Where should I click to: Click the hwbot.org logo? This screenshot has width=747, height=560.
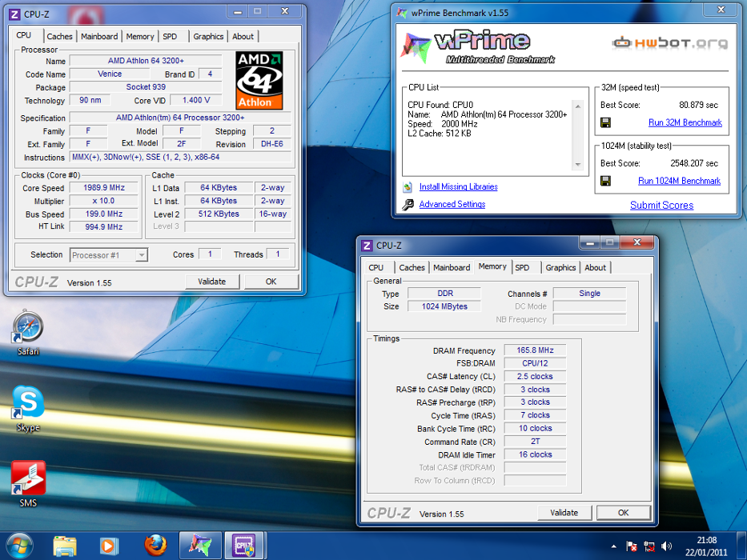pyautogui.click(x=670, y=43)
